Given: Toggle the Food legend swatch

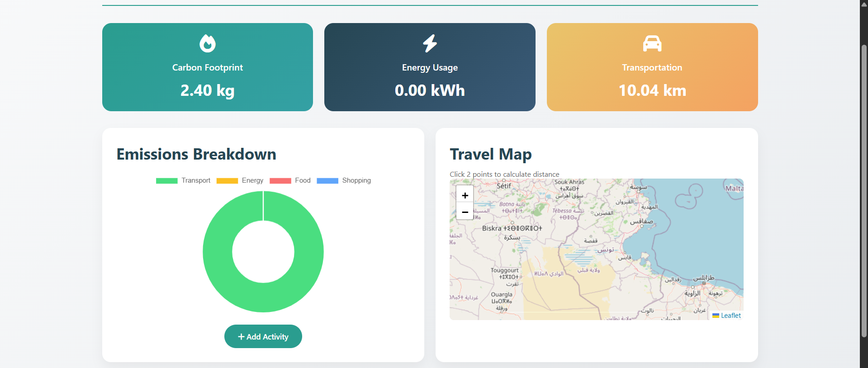Looking at the screenshot, I should (280, 181).
